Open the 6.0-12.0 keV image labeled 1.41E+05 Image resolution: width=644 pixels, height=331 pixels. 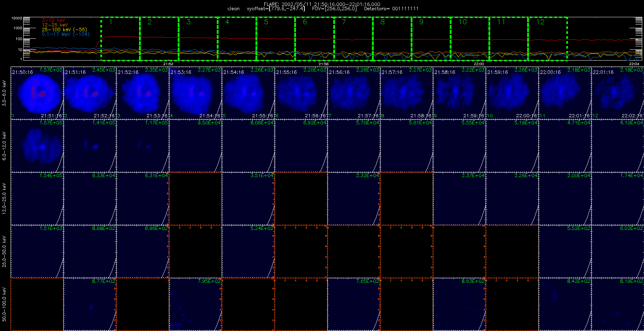click(x=90, y=145)
